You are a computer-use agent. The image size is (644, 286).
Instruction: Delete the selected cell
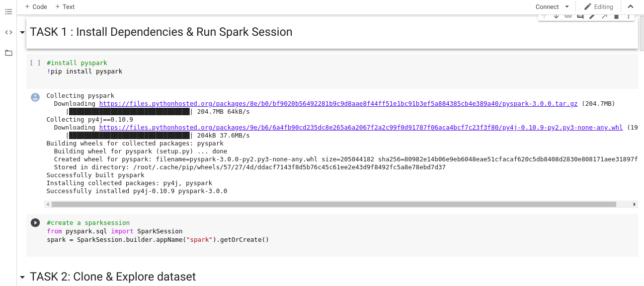(x=616, y=16)
